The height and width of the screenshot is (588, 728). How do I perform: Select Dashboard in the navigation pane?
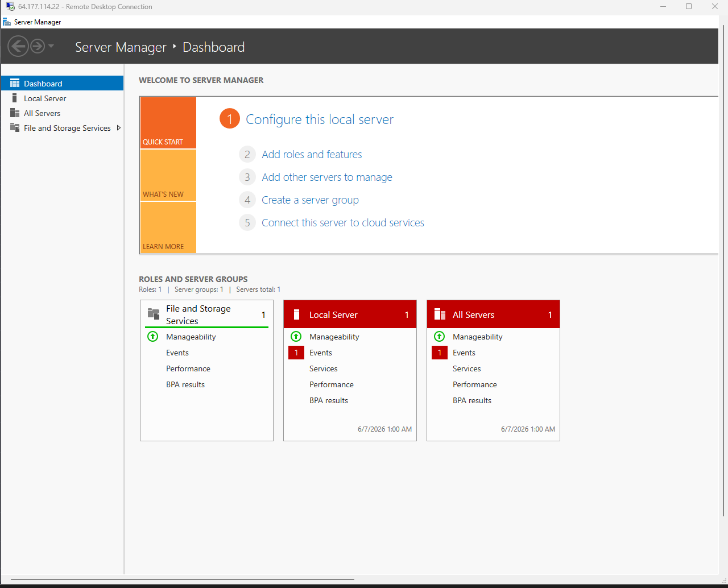point(62,83)
